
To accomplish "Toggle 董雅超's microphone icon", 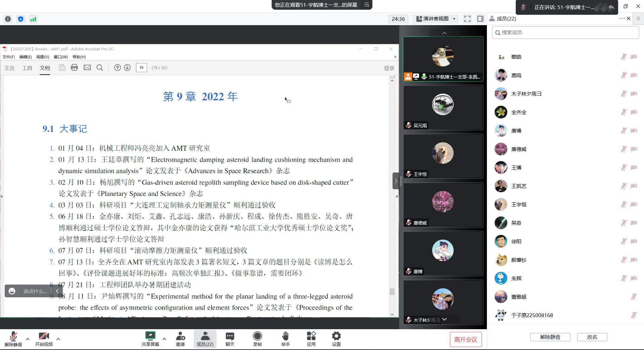I will point(634,297).
